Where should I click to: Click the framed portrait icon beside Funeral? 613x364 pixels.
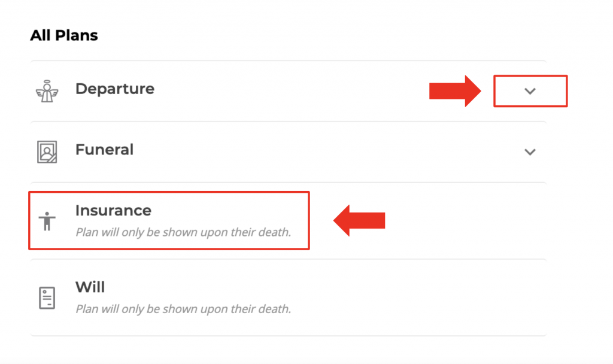pos(47,151)
